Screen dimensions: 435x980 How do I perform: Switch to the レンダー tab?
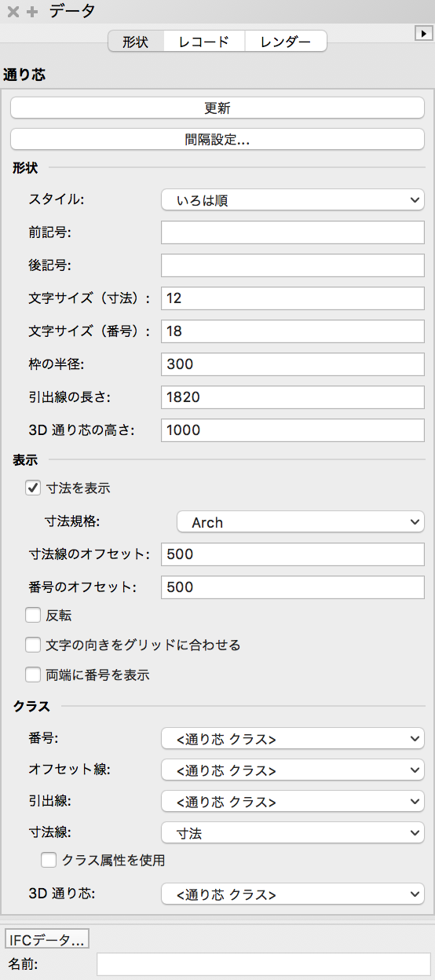click(x=286, y=42)
